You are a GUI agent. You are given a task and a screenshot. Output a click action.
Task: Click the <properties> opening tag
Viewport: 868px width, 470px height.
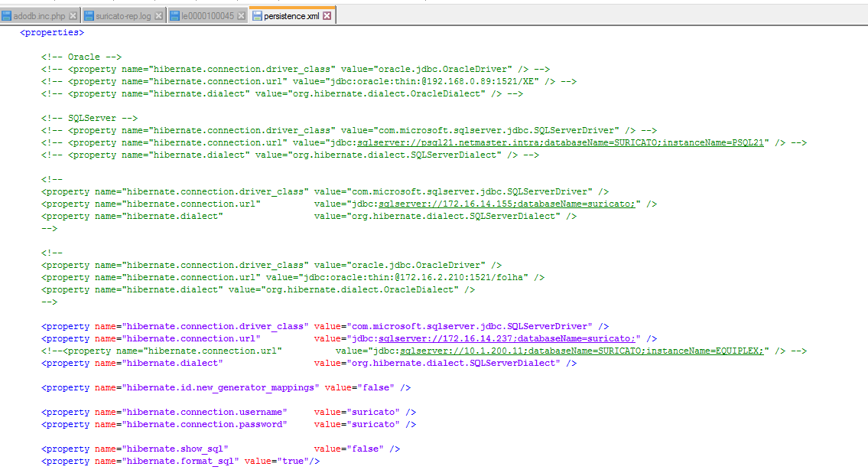pos(52,33)
